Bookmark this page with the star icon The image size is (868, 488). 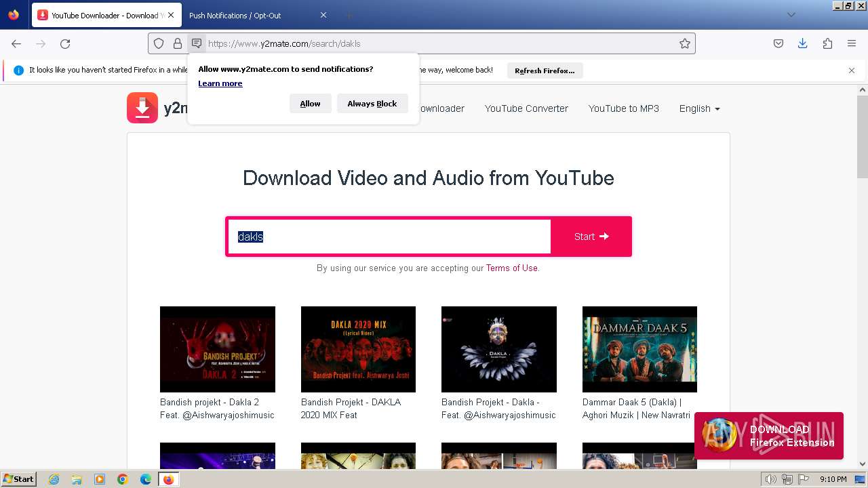tap(685, 43)
